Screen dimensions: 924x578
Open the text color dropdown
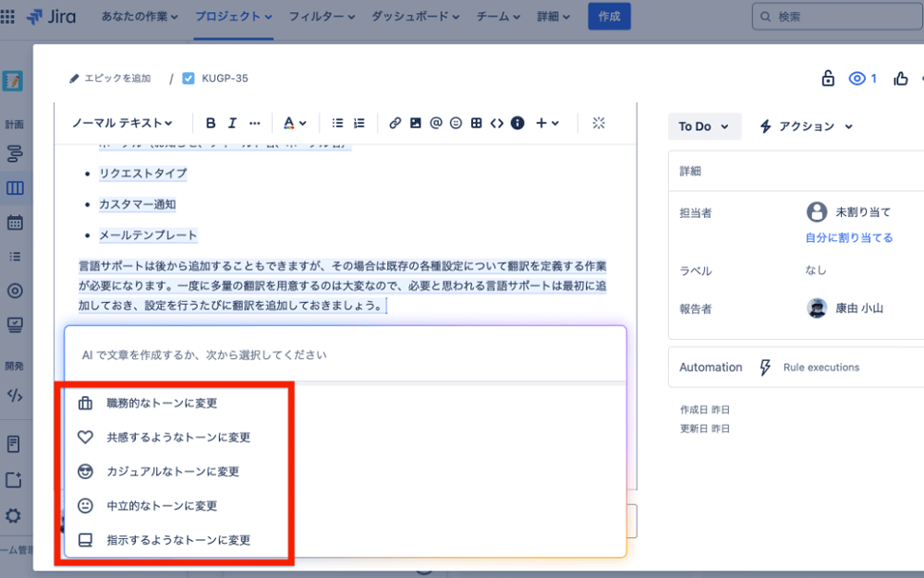[295, 123]
